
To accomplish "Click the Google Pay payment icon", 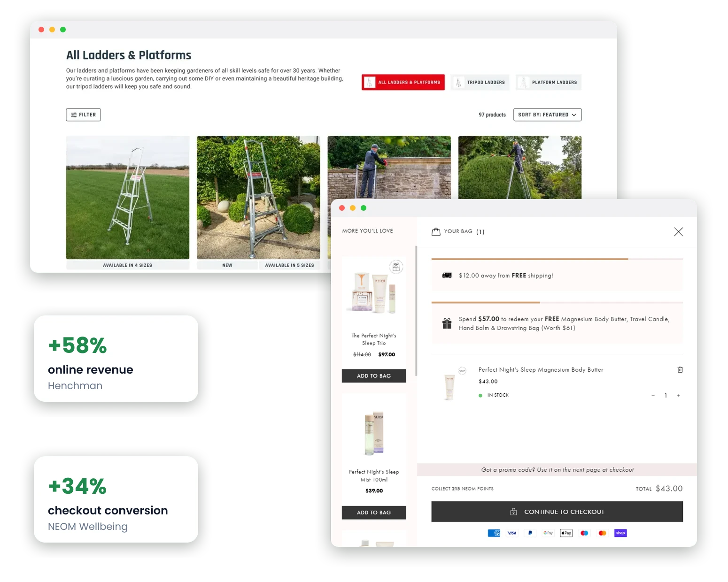I will [548, 533].
